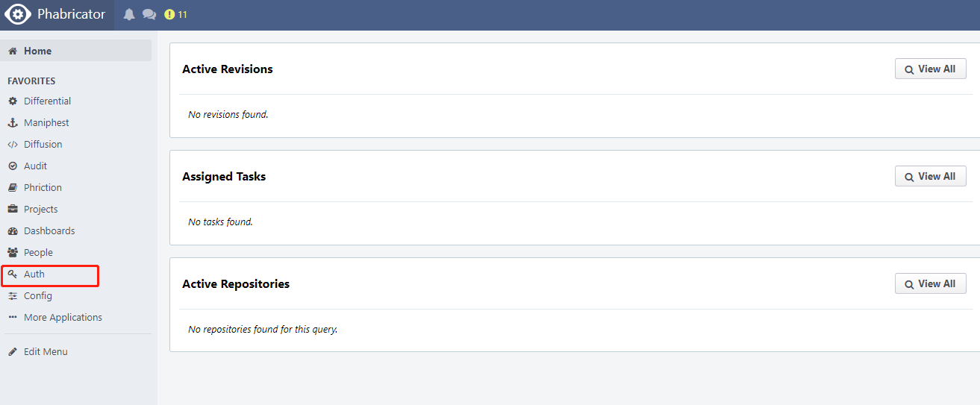Click the Dashboards gauge icon
The width and height of the screenshot is (980, 405).
(x=13, y=230)
